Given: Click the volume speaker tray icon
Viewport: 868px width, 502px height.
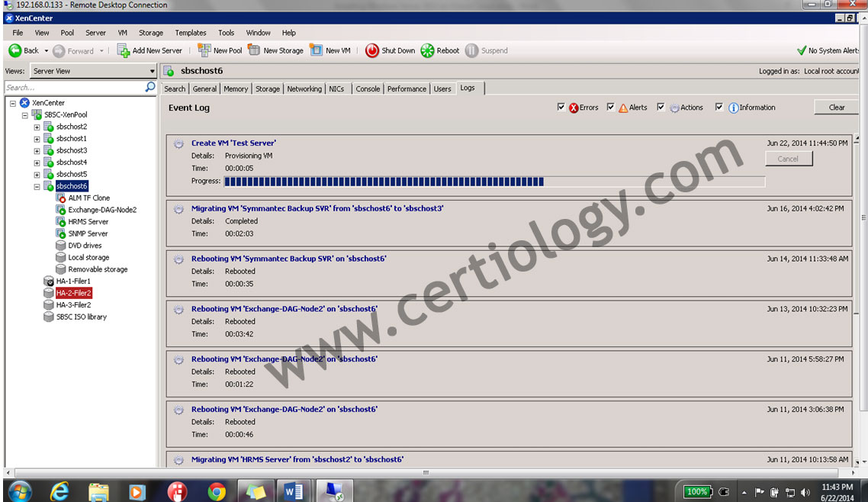Looking at the screenshot, I should point(805,492).
